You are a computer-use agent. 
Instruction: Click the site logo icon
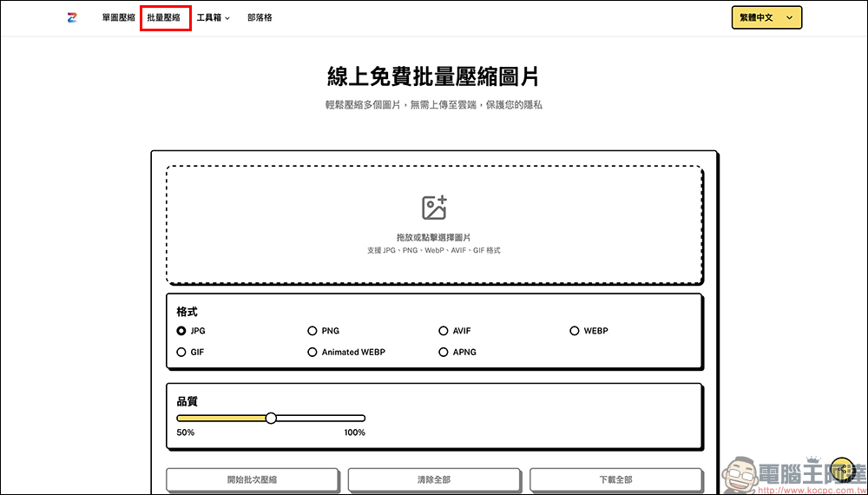pos(72,17)
